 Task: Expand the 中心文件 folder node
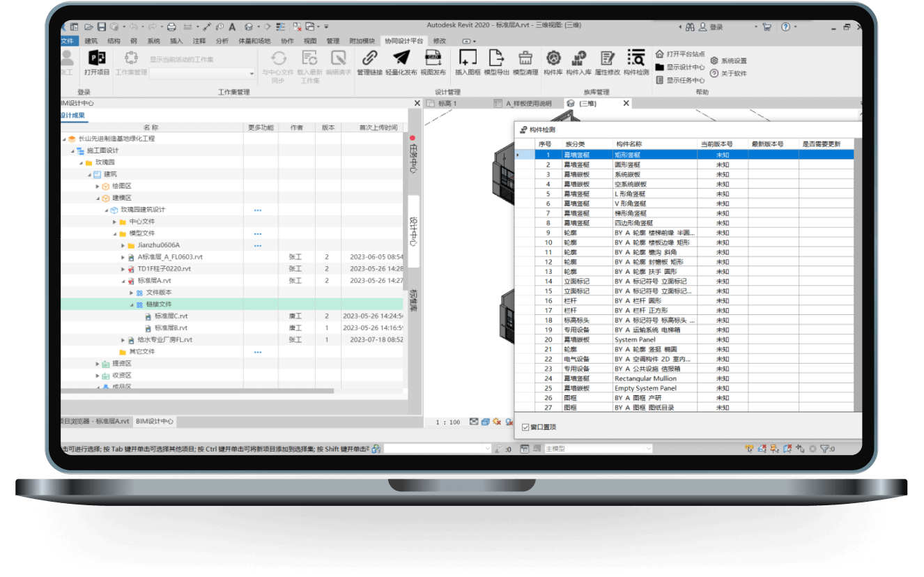point(114,222)
